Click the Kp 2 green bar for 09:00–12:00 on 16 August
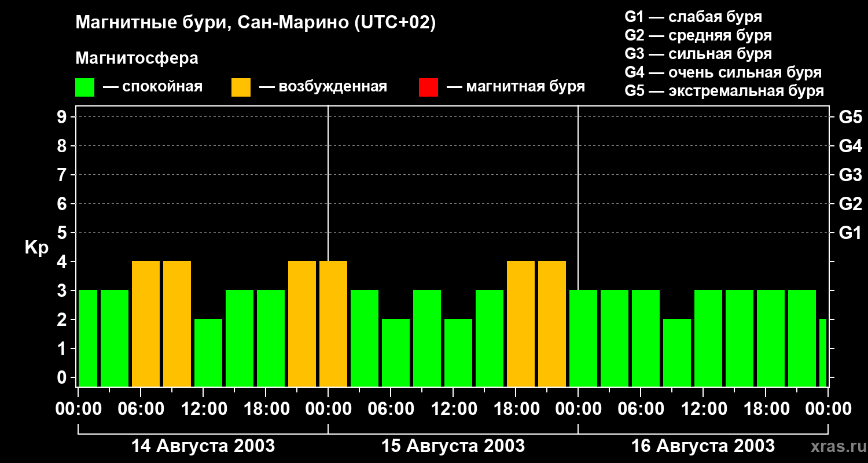The height and width of the screenshot is (463, 868). coord(677,353)
